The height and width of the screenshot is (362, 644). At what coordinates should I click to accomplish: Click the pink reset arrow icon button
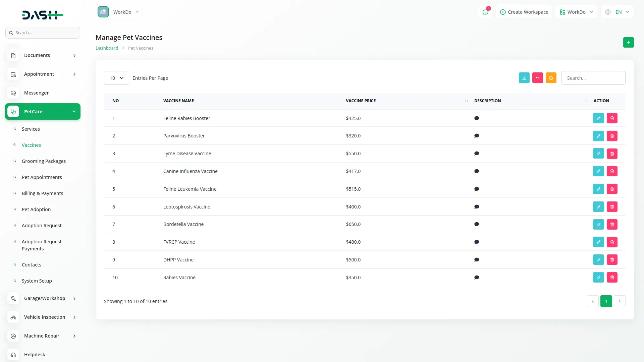pyautogui.click(x=537, y=78)
